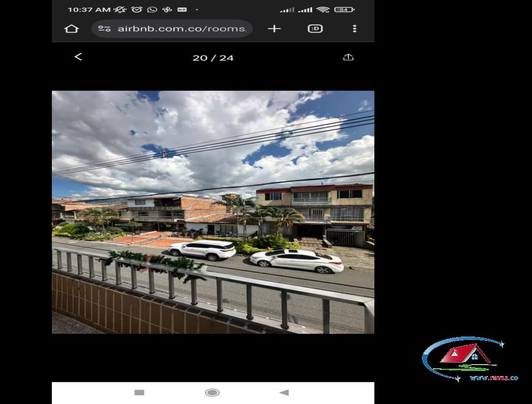Screen dimensions: 532x404
Task: Tap the 10:37 AM clock
Action: 89,10
